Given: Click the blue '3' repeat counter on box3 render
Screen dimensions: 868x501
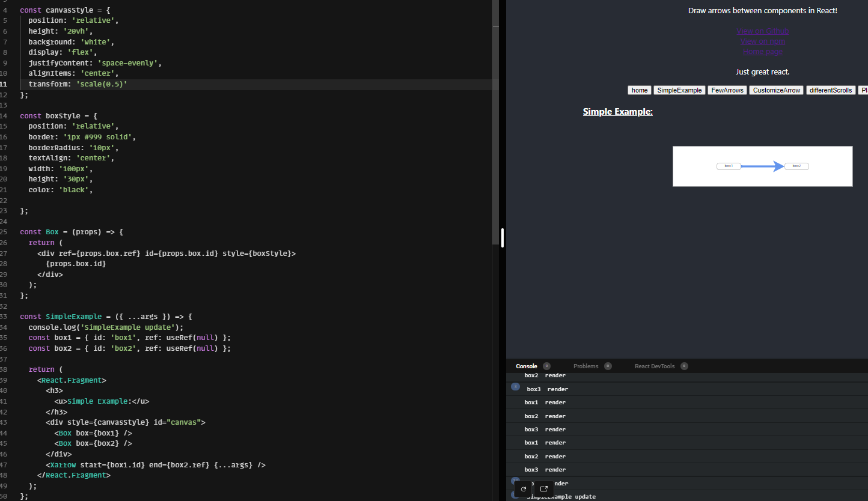Looking at the screenshot, I should (x=515, y=387).
